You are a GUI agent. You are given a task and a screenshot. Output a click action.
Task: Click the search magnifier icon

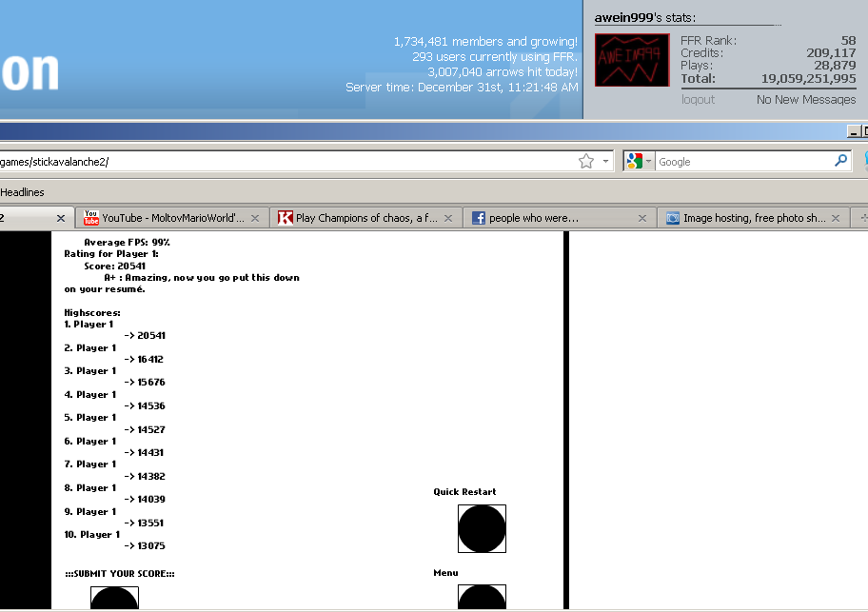click(x=840, y=161)
